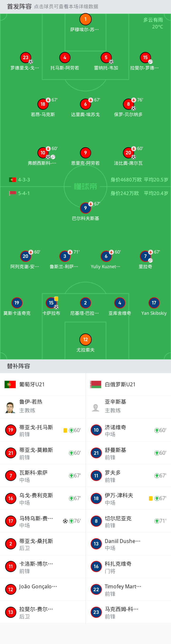Open player 23 罗德里戈 on the pitch
This screenshot has width=171, height=644.
(26, 58)
